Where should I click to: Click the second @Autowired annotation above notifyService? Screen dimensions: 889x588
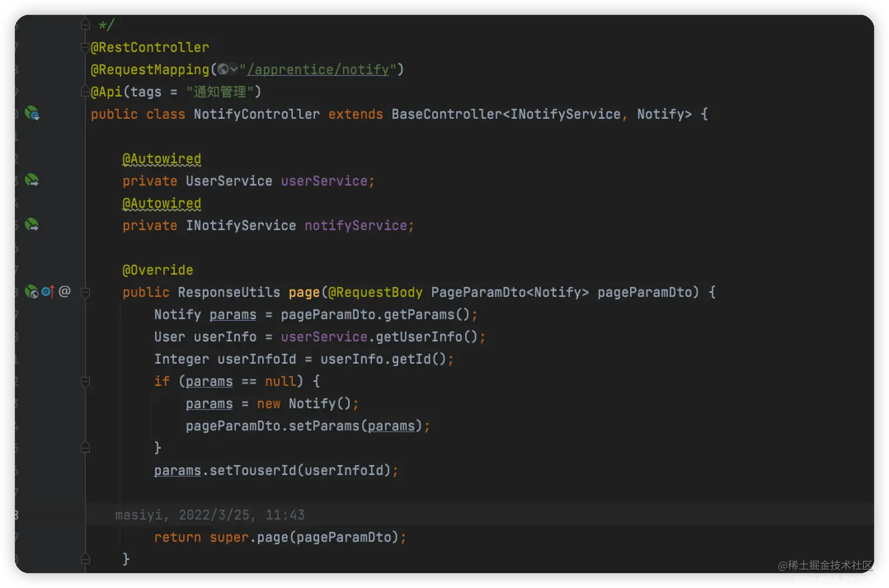point(162,203)
